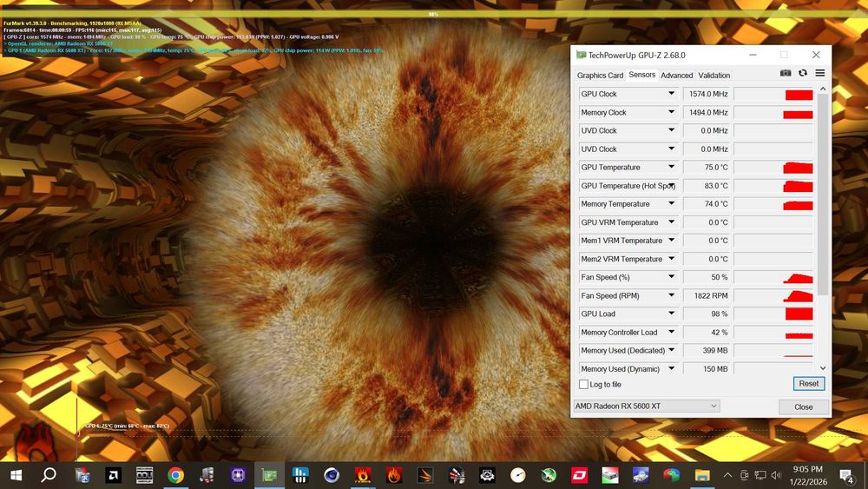This screenshot has height=489, width=868.
Task: Open the GPU-Z hamburger menu
Action: [819, 74]
